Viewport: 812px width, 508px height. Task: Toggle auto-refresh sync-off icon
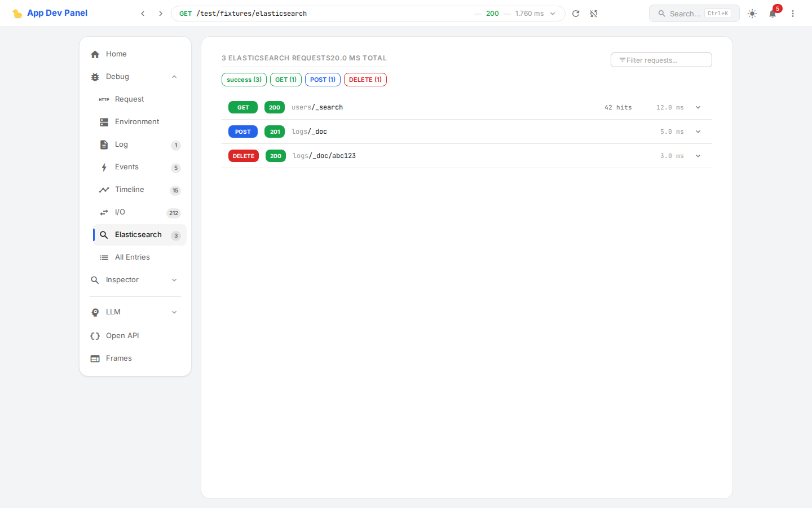pos(594,14)
